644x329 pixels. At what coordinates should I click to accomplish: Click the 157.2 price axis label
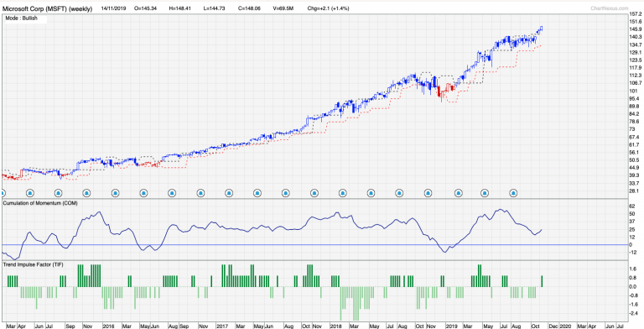click(635, 14)
